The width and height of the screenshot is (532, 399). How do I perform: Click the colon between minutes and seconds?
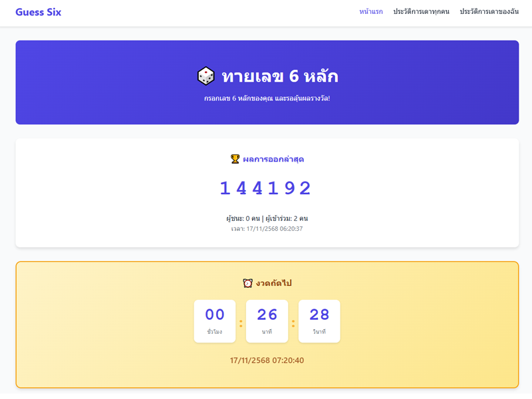point(293,323)
